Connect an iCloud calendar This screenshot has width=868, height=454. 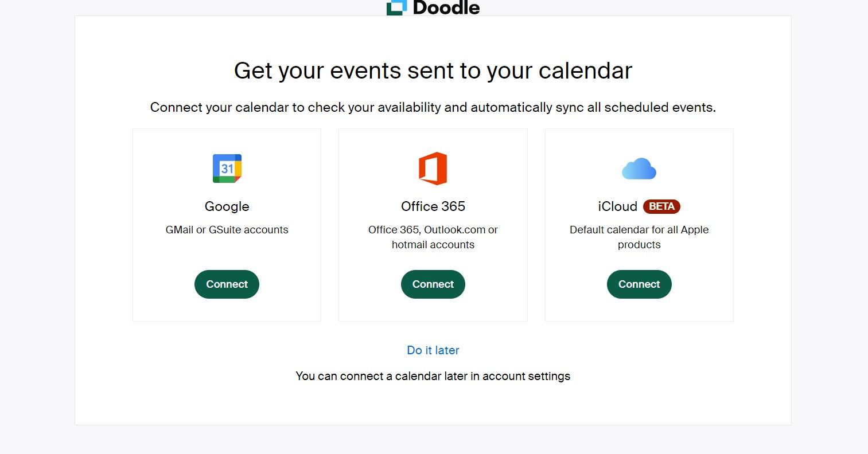(x=639, y=284)
